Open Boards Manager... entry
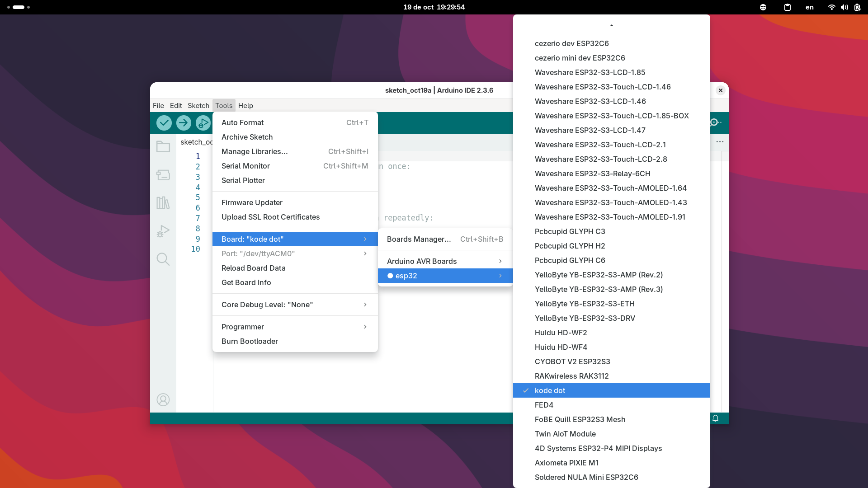 pyautogui.click(x=419, y=239)
